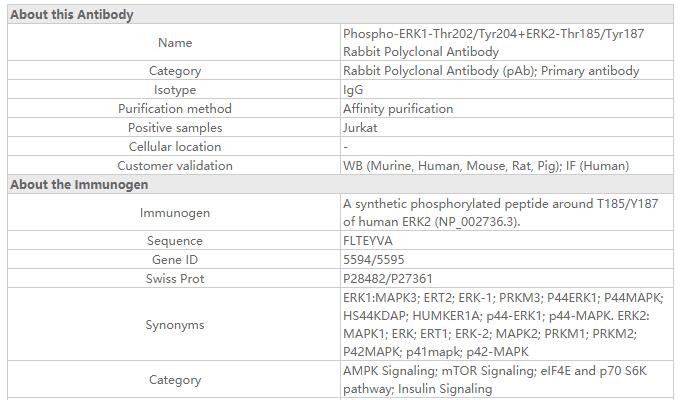Click the "Customer validation" row label
This screenshot has width=689, height=400.
[x=175, y=166]
